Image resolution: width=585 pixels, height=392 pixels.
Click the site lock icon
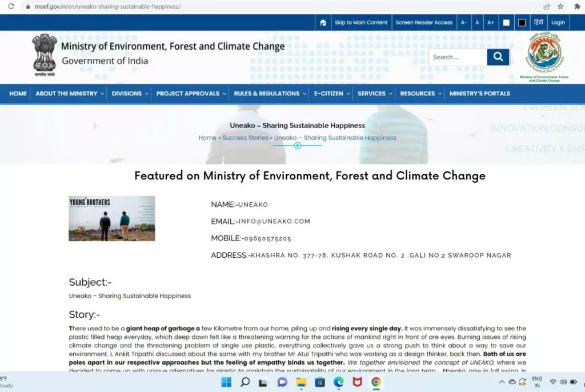(28, 6)
